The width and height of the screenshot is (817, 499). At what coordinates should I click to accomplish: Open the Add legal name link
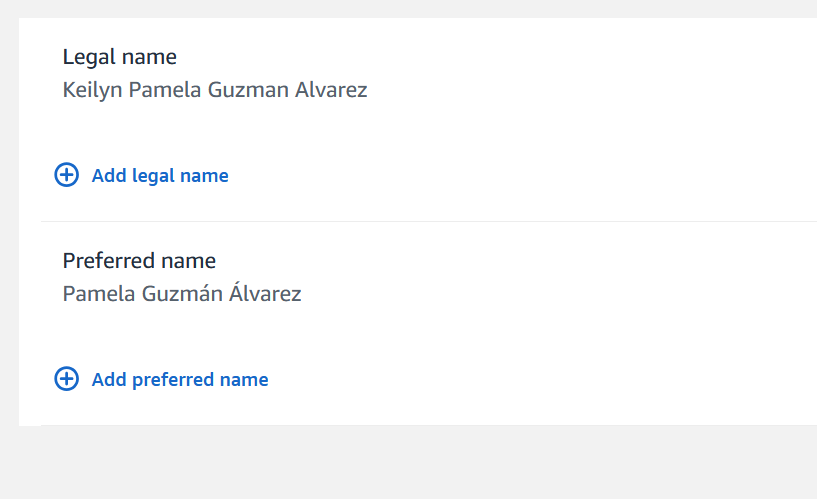(160, 176)
